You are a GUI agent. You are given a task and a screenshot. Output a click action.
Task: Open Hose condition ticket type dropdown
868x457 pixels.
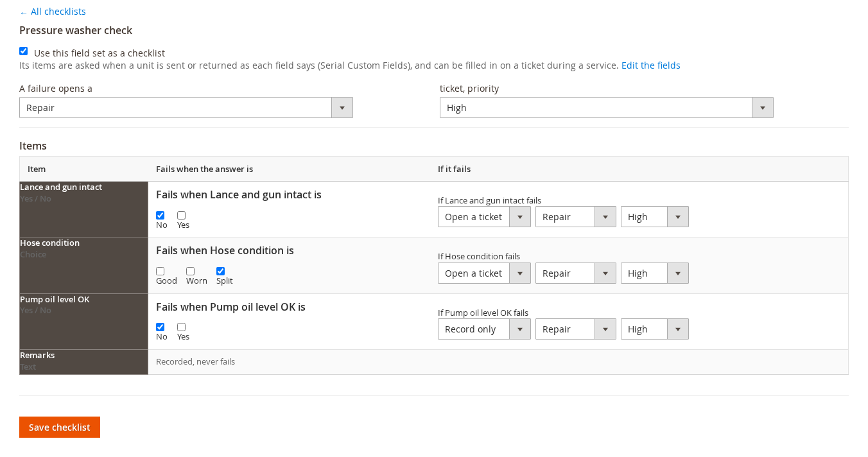tap(576, 273)
